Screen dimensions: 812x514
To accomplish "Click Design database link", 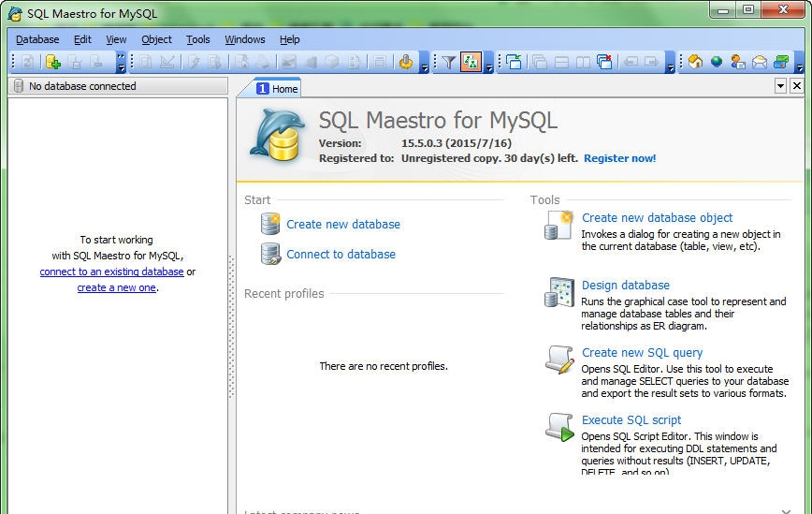I will (626, 285).
